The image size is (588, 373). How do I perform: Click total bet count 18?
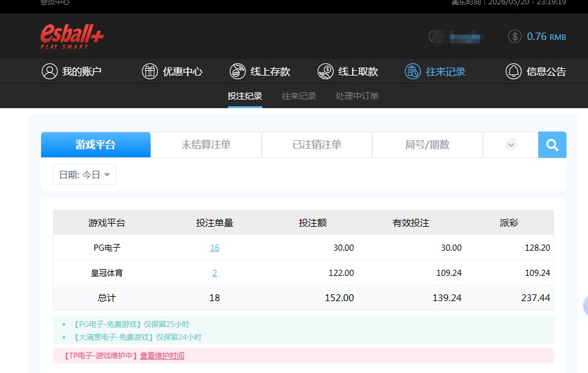pyautogui.click(x=214, y=298)
